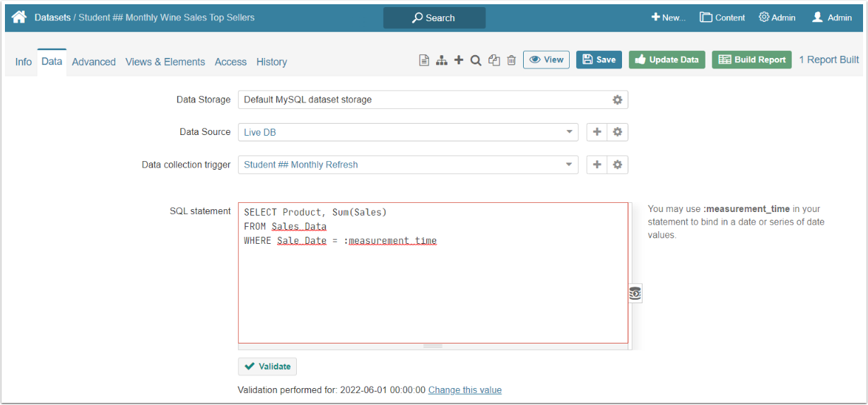The width and height of the screenshot is (868, 405).
Task: Open the Admin gear menu
Action: 777,18
